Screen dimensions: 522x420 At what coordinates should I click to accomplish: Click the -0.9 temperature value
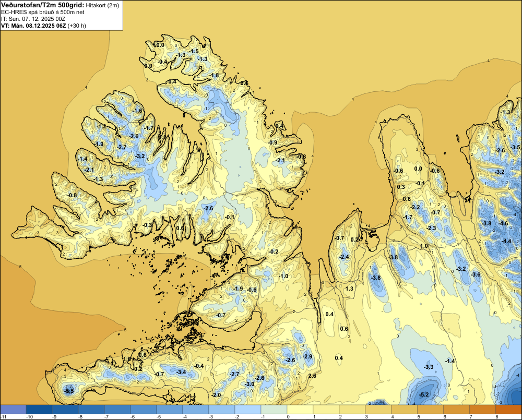[x=272, y=142]
